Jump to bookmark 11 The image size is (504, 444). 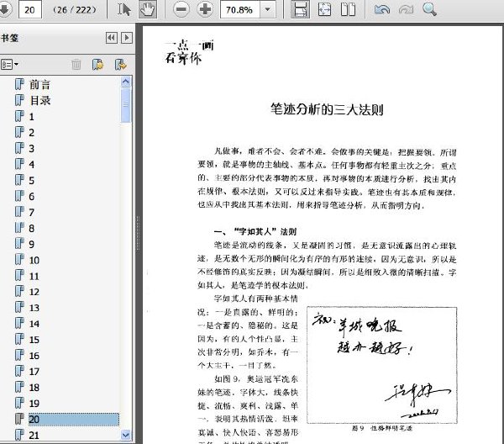pyautogui.click(x=34, y=276)
